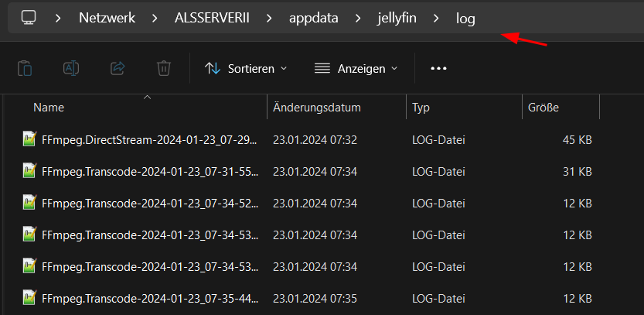
Task: Click file icon of Transcode 07-34-52 log
Action: pyautogui.click(x=29, y=202)
